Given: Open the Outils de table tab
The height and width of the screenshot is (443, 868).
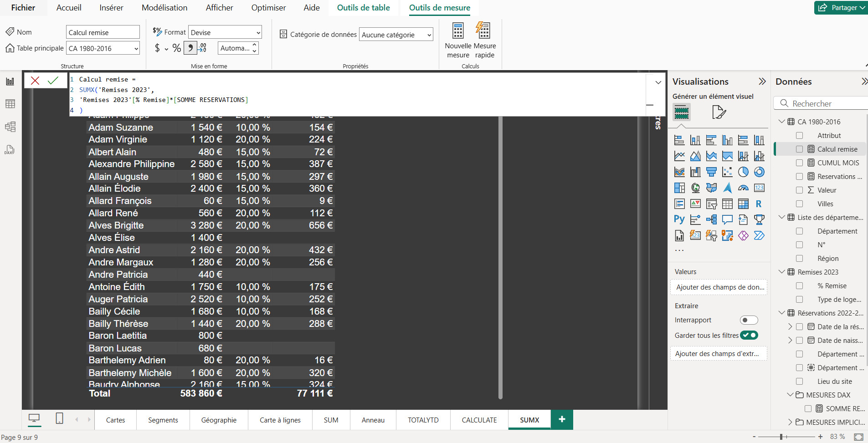Looking at the screenshot, I should tap(363, 8).
